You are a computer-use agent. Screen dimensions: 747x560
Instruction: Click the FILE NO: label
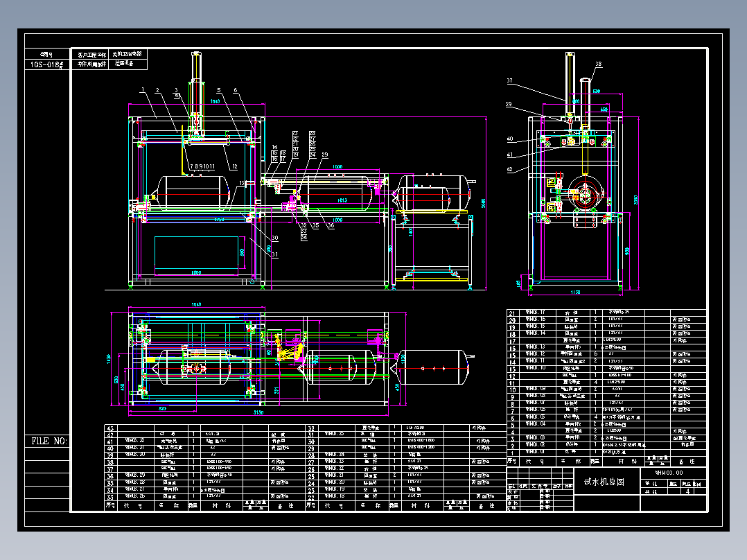pyautogui.click(x=49, y=441)
